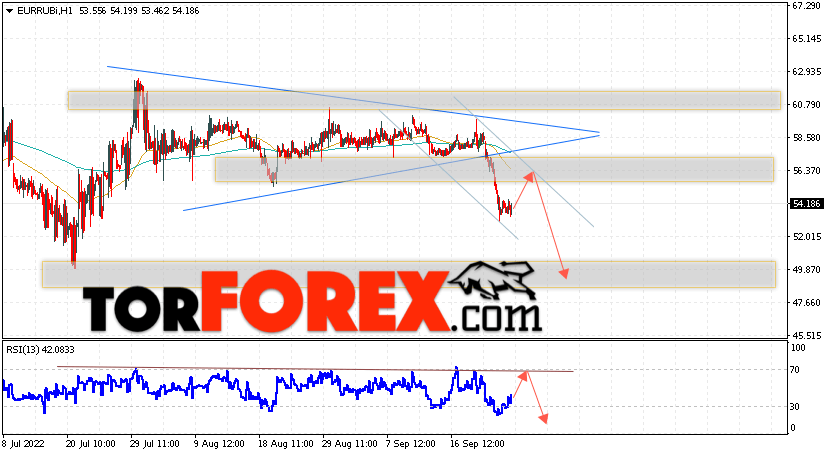The height and width of the screenshot is (455, 829).
Task: Select RSI scale level 30
Action: pyautogui.click(x=795, y=406)
